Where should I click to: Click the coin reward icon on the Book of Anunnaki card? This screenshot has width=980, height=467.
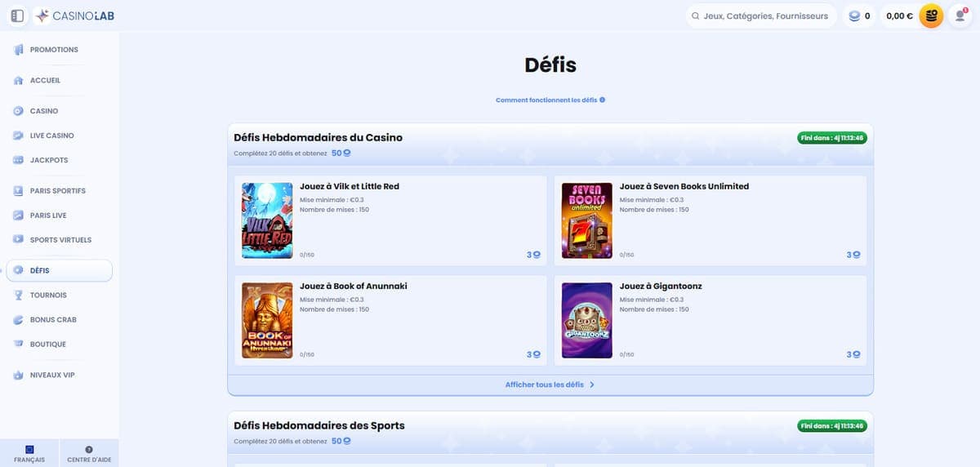click(x=537, y=354)
